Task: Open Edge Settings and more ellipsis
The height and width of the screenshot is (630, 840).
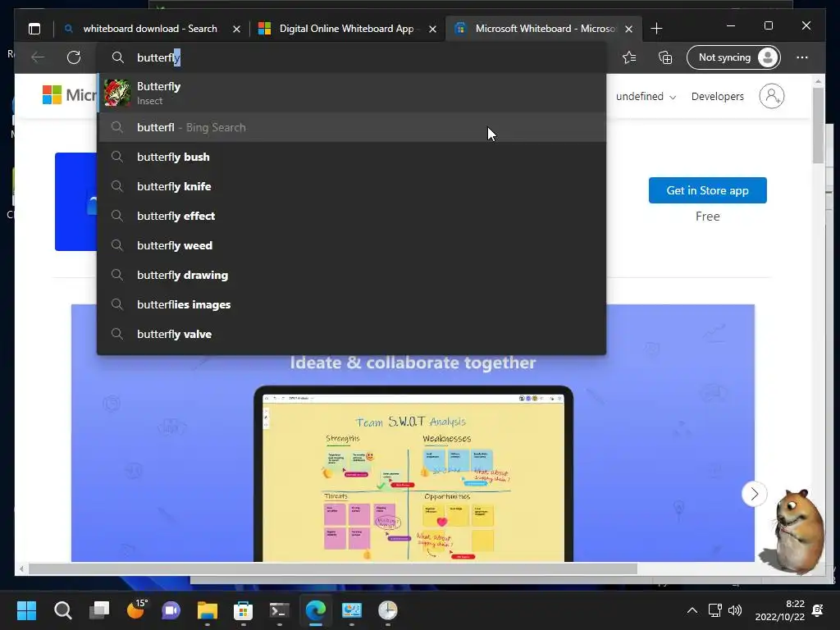Action: pos(802,57)
